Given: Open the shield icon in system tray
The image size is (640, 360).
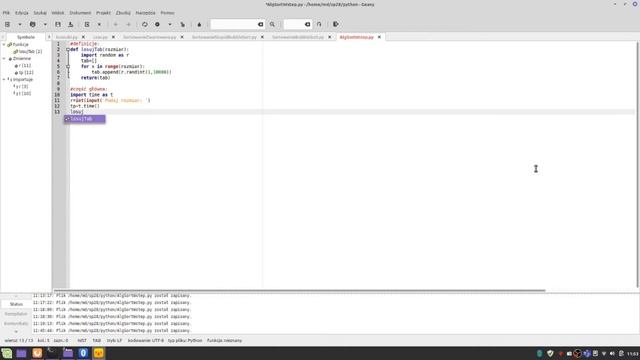Looking at the screenshot, I should 550,353.
